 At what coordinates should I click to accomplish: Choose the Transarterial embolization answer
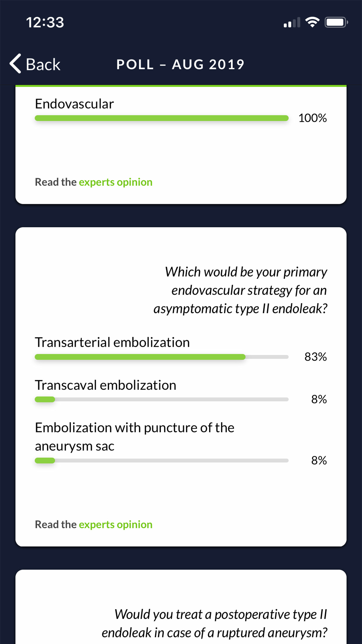pyautogui.click(x=112, y=342)
